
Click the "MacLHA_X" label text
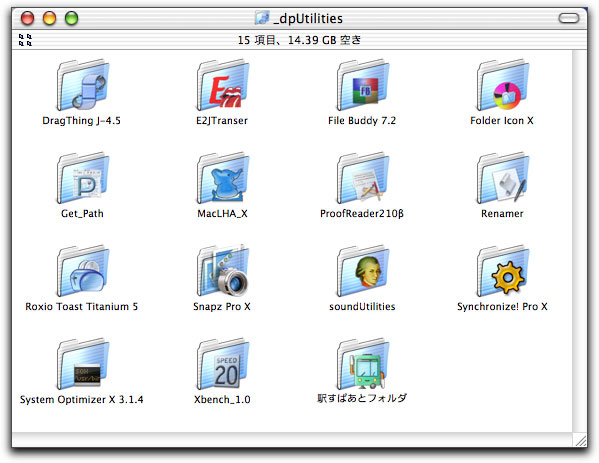222,214
